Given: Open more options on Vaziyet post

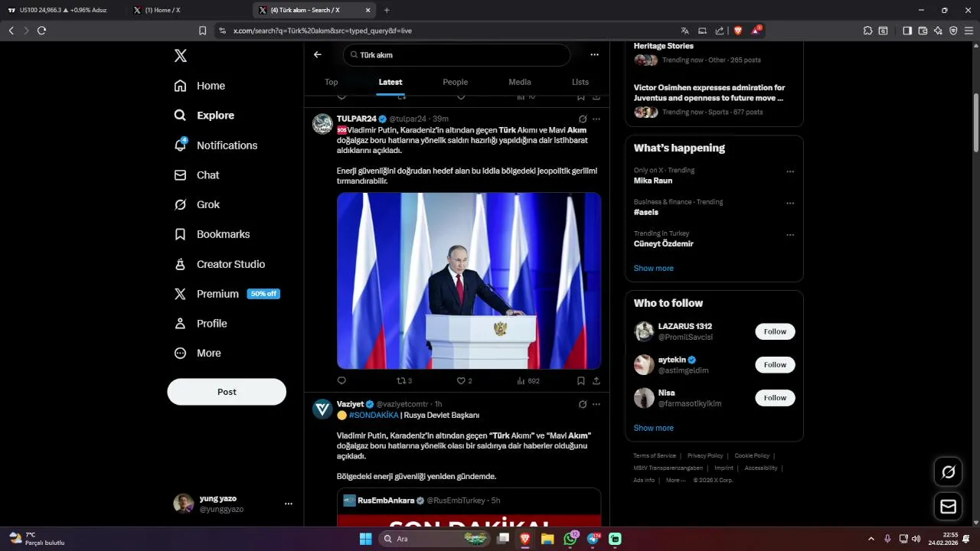Looking at the screenshot, I should click(596, 404).
